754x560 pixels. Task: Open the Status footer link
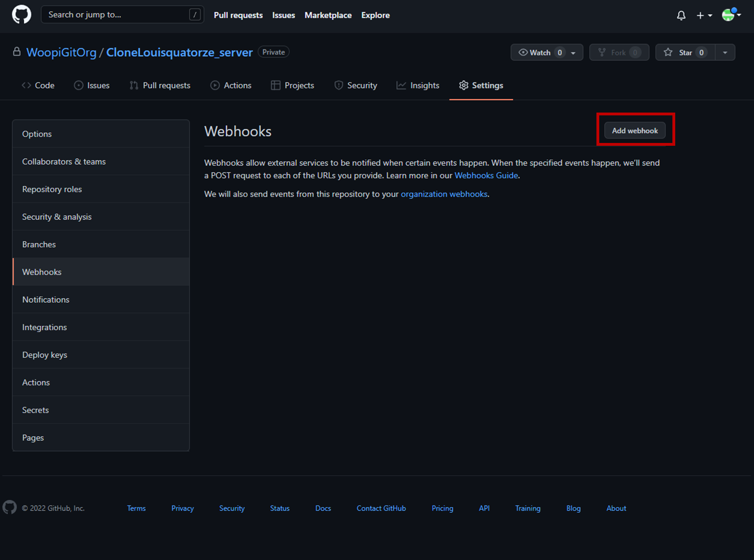(280, 508)
